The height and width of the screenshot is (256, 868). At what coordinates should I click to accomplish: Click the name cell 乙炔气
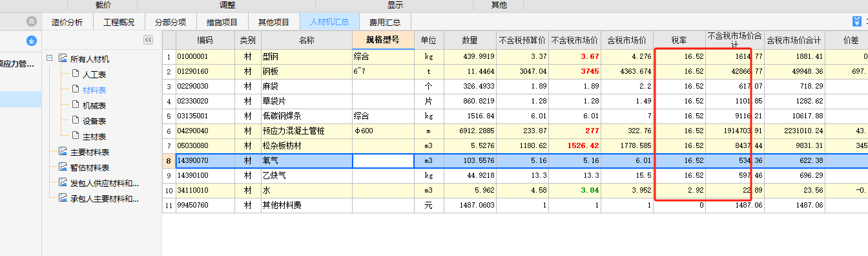click(306, 175)
